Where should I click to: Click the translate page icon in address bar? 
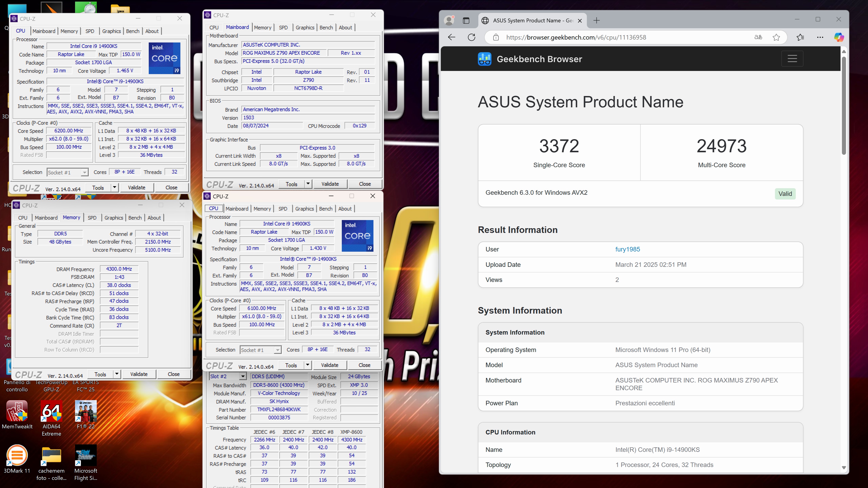point(758,37)
